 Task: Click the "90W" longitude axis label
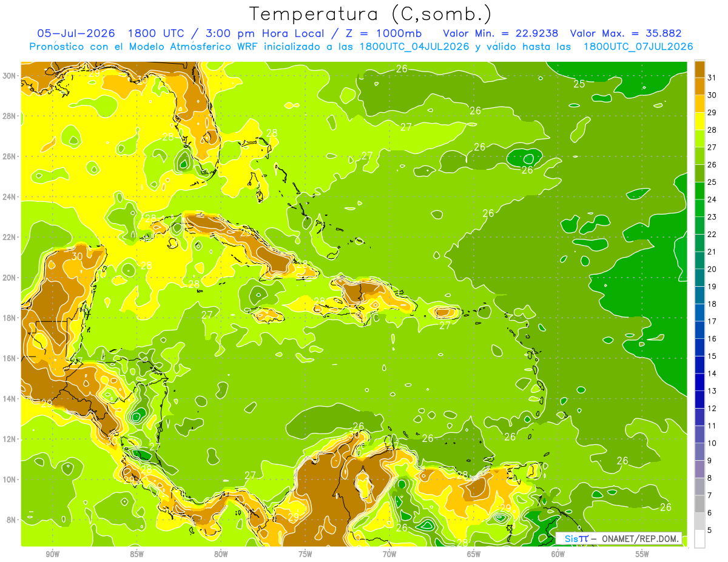53,554
